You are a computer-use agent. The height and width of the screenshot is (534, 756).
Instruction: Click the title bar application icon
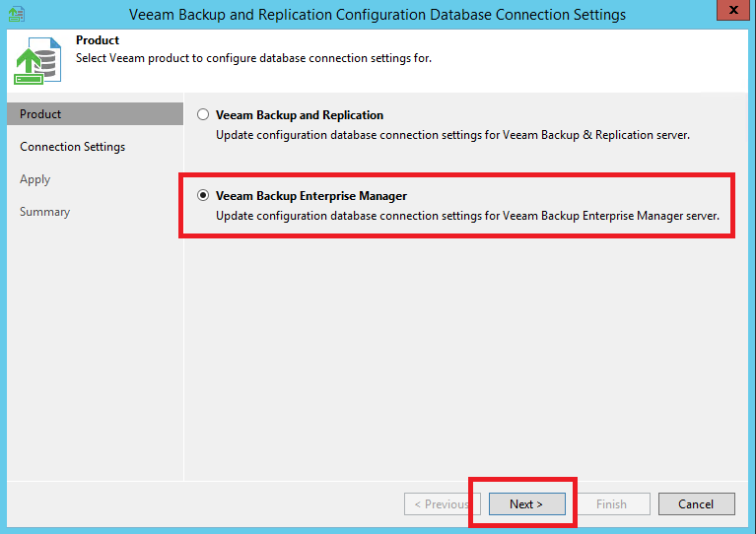tap(17, 14)
